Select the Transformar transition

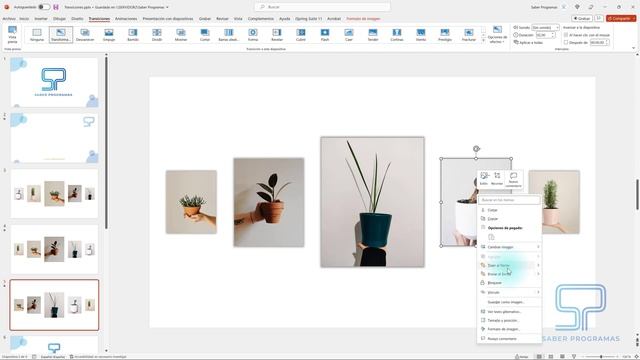pyautogui.click(x=61, y=35)
